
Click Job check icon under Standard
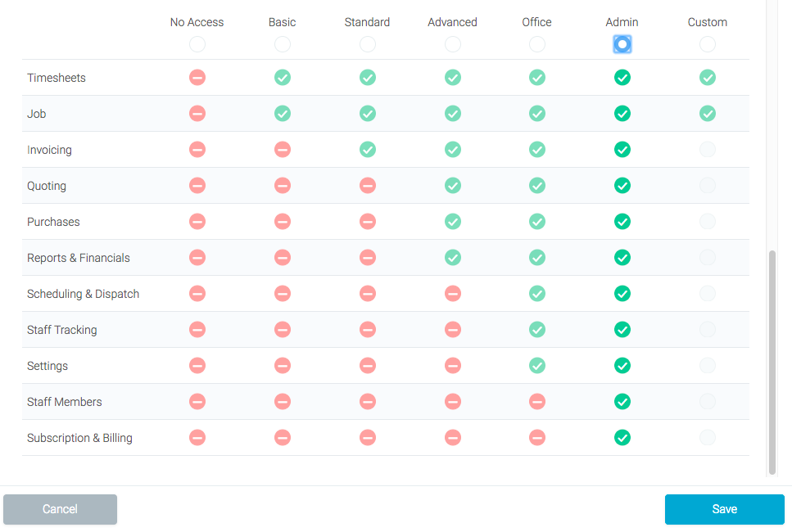[368, 114]
